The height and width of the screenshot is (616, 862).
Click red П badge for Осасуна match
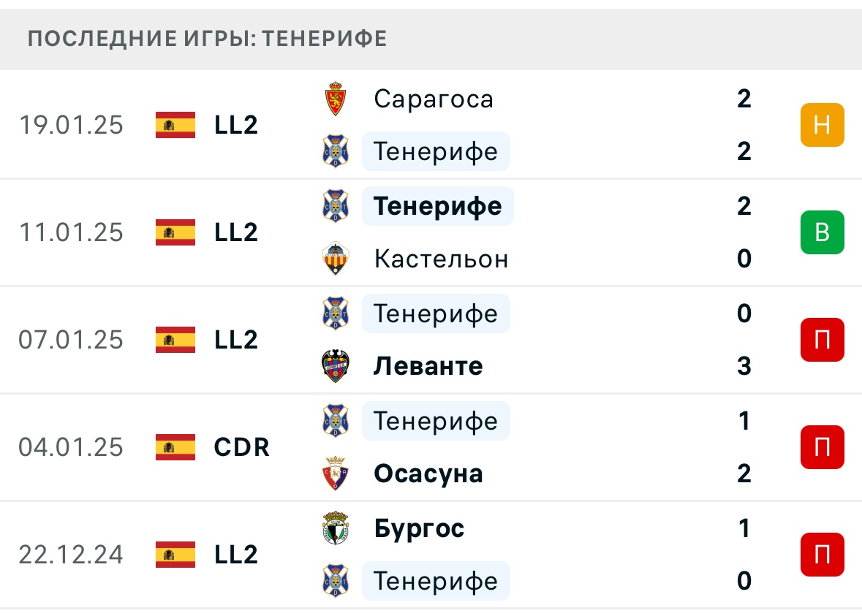click(x=822, y=447)
